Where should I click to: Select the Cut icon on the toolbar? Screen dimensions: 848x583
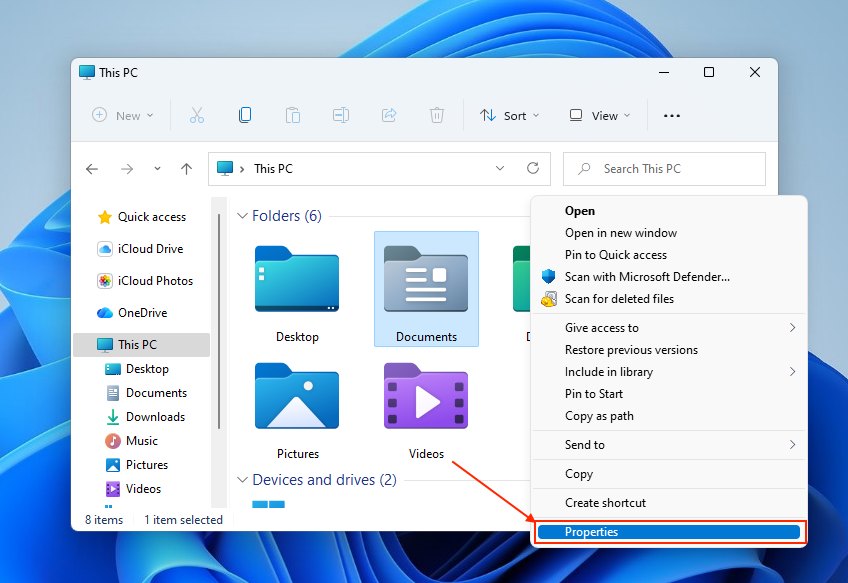(197, 115)
